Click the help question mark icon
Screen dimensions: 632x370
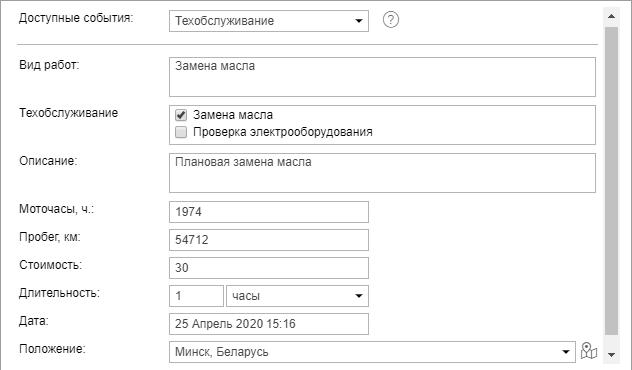coord(391,20)
